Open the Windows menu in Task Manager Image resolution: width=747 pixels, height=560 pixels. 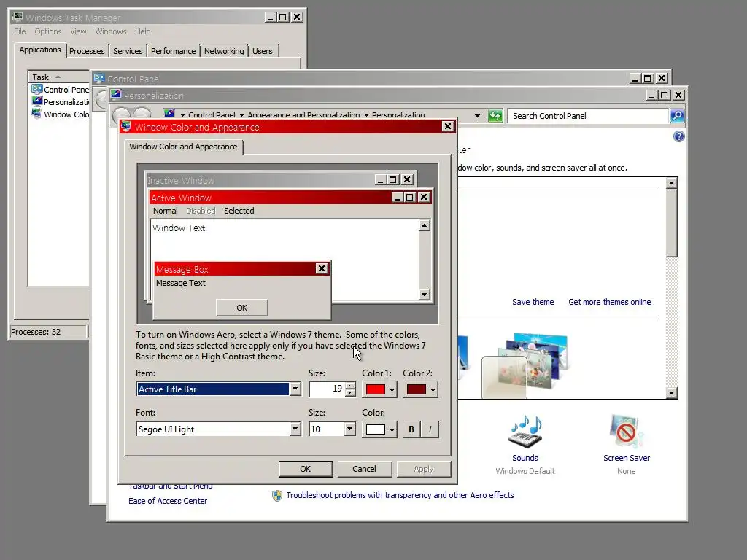click(x=111, y=31)
